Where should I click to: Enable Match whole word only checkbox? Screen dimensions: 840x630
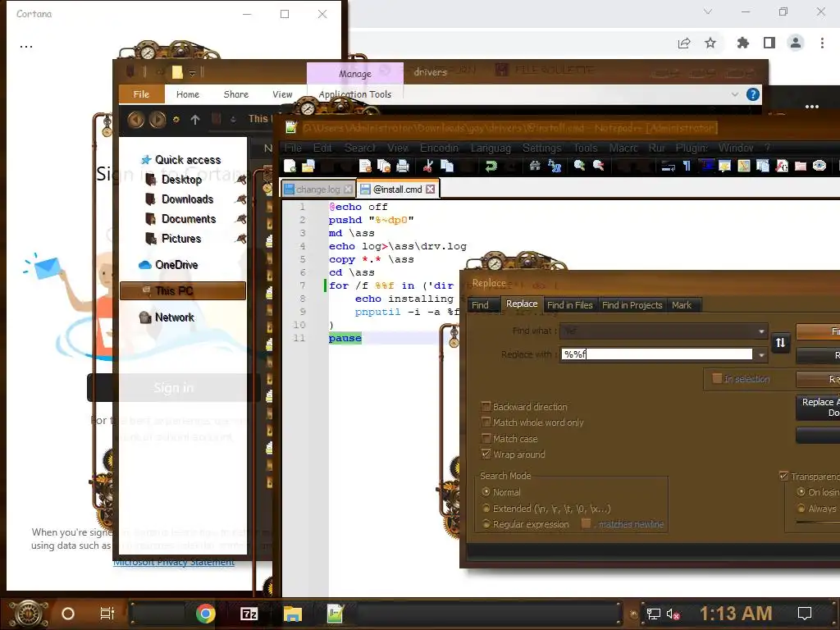(486, 422)
